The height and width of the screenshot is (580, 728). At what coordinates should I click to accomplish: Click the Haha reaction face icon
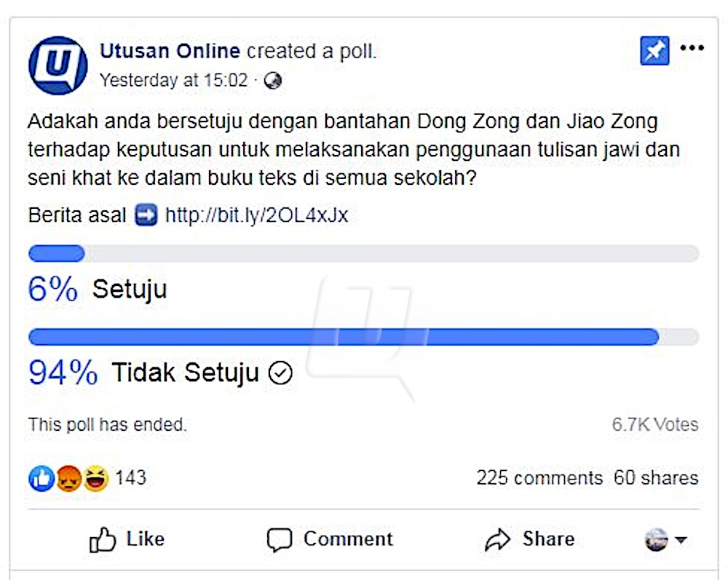[95, 478]
